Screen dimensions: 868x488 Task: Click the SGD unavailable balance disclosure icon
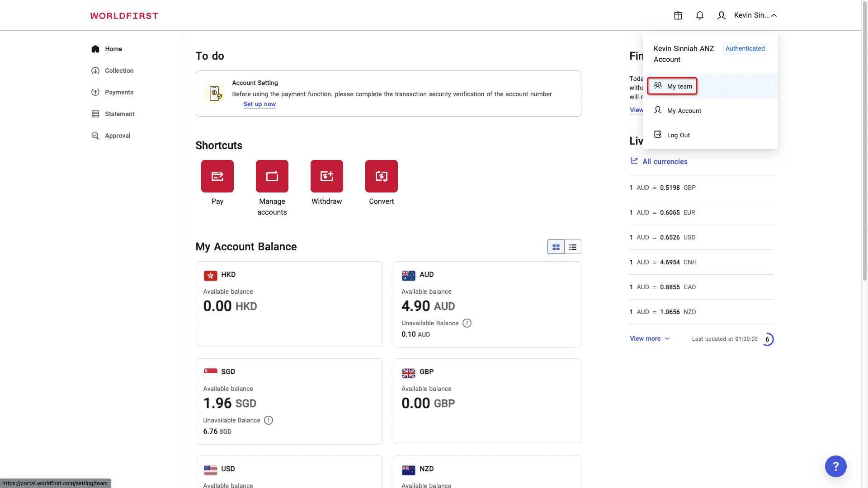[269, 420]
